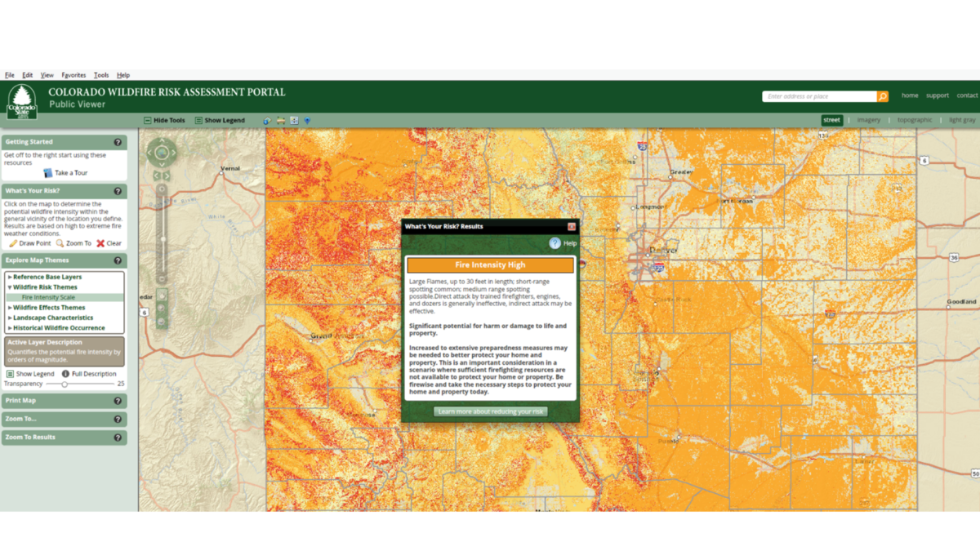Expand Historical Wildfire Occurrence

(x=58, y=327)
